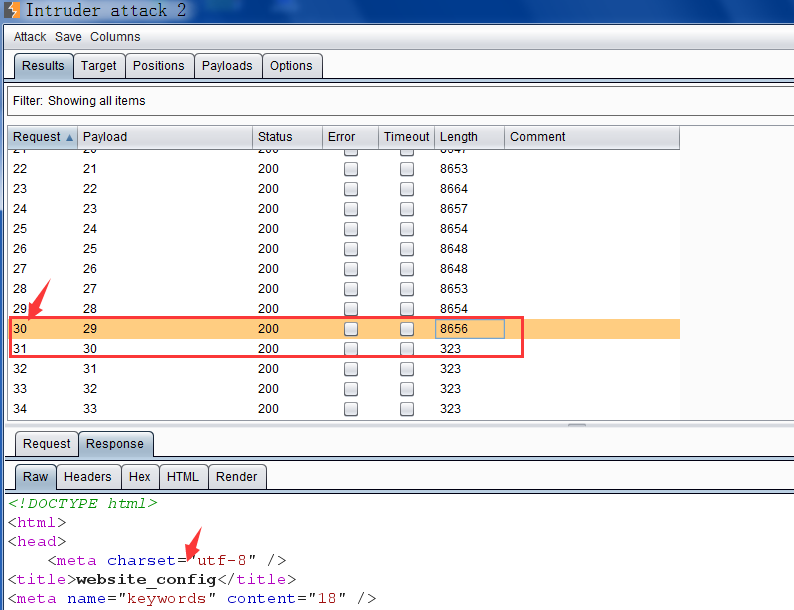This screenshot has width=794, height=610.
Task: Click the Filter: Showing all items bar
Action: point(400,101)
